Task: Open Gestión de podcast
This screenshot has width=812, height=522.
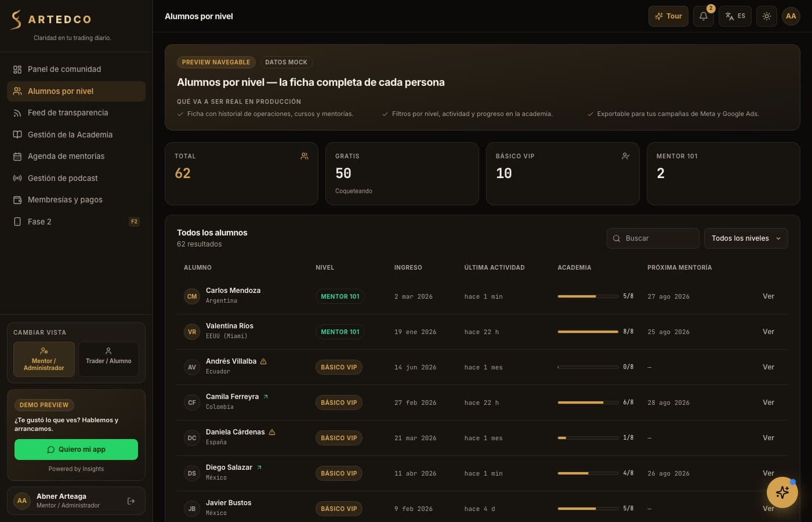Action: point(76,178)
